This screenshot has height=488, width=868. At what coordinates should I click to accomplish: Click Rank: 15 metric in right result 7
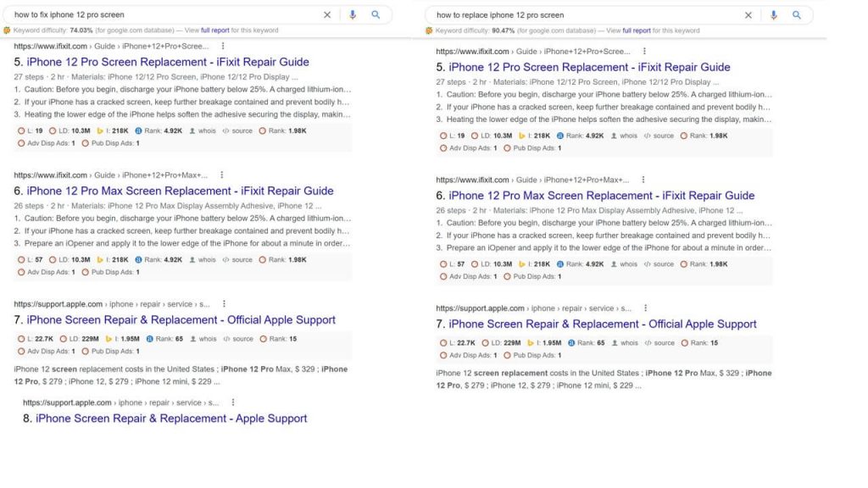tap(699, 343)
